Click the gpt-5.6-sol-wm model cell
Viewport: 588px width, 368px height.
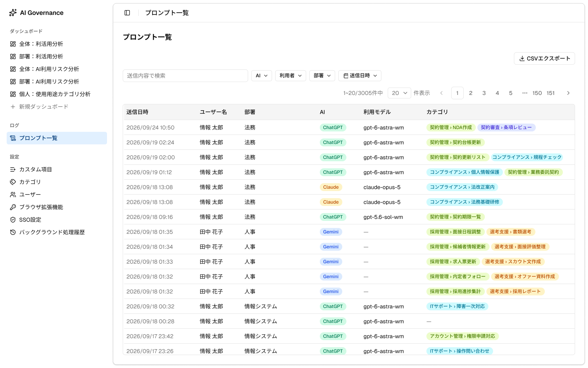(383, 217)
